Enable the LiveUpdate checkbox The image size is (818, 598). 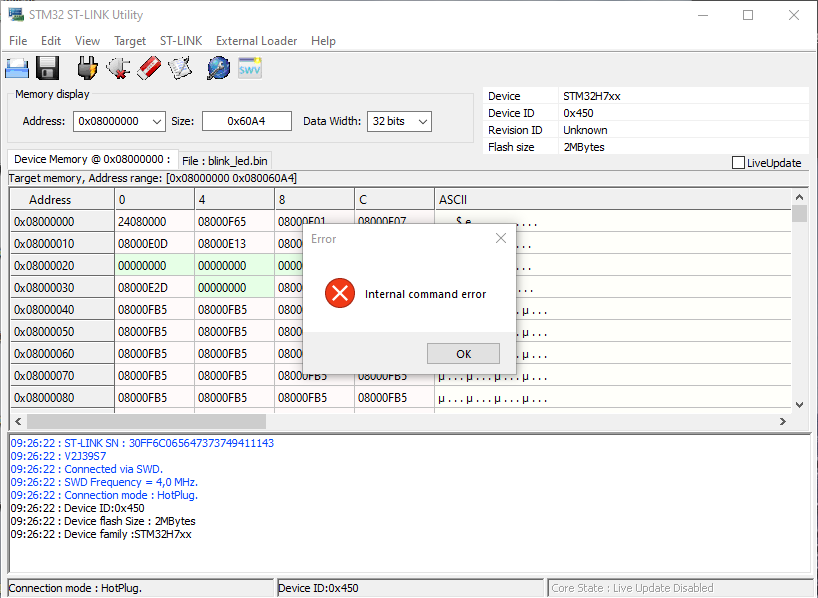coord(738,163)
